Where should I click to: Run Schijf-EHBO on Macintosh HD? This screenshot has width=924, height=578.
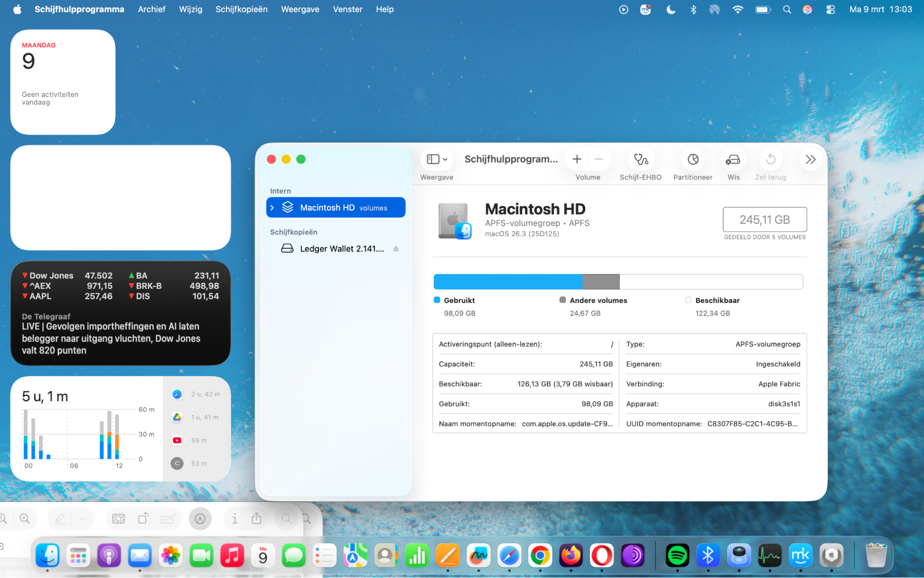(x=641, y=160)
